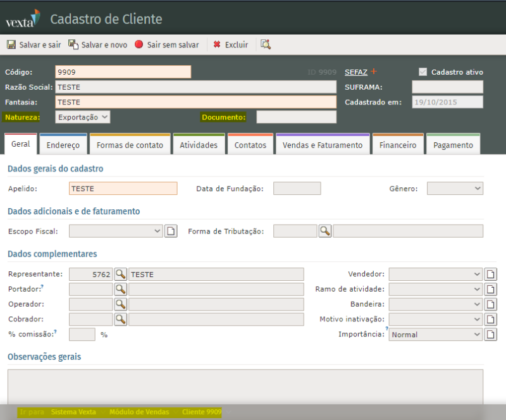Screen dimensions: 506x420
Task: Open the Ramo de atividade dropdown
Action: (435, 289)
